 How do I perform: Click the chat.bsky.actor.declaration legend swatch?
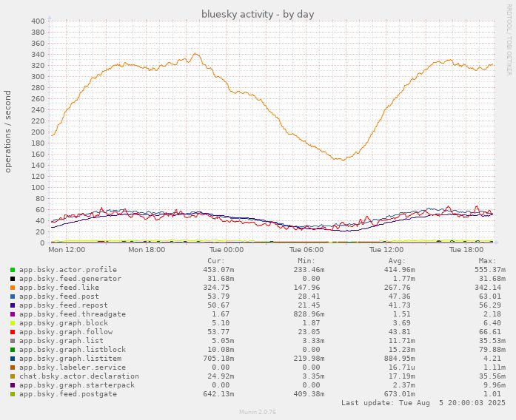pos(13,376)
